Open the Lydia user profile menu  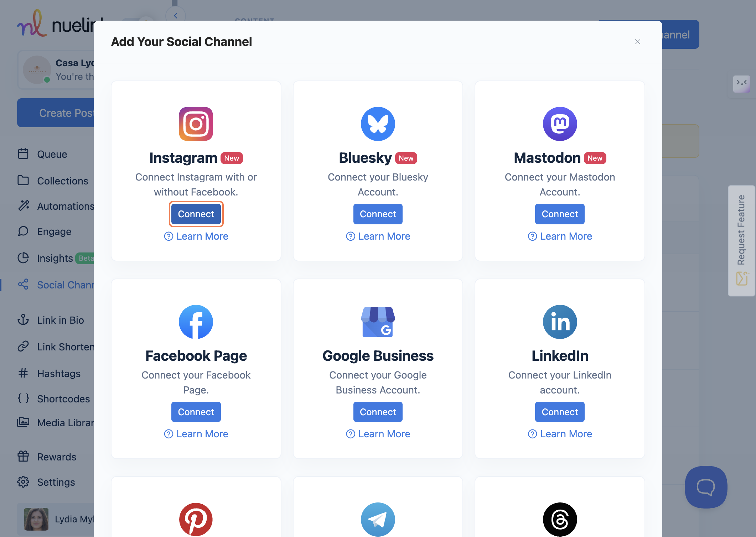coord(56,519)
